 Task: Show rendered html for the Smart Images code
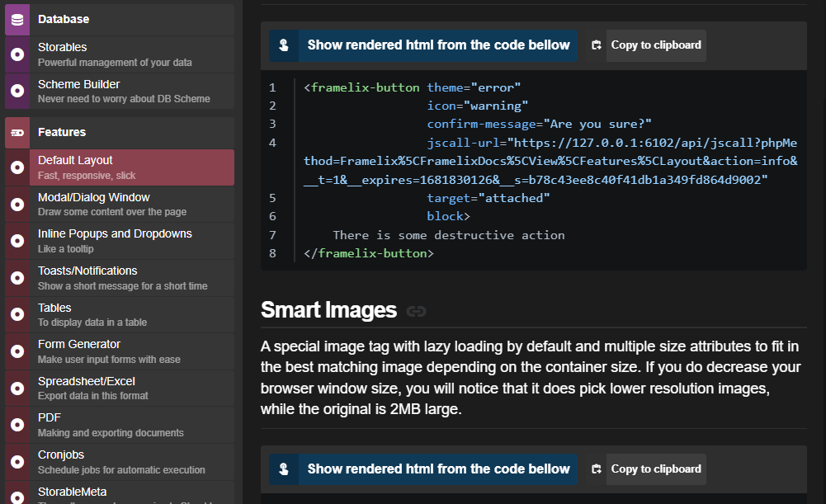pos(423,469)
